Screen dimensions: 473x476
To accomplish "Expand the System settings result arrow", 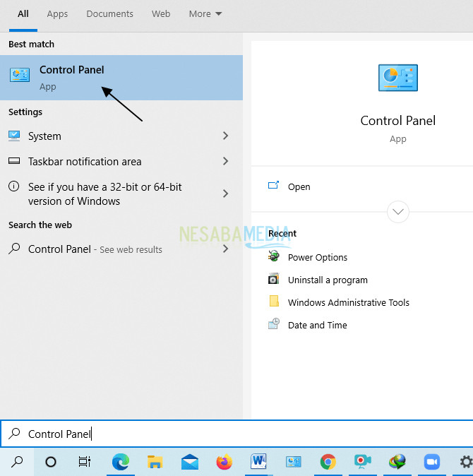I will 225,136.
